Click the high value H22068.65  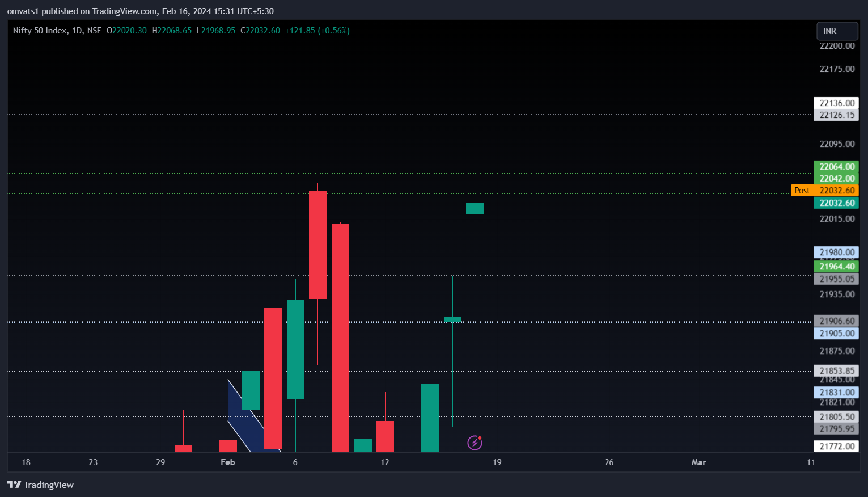click(x=172, y=31)
